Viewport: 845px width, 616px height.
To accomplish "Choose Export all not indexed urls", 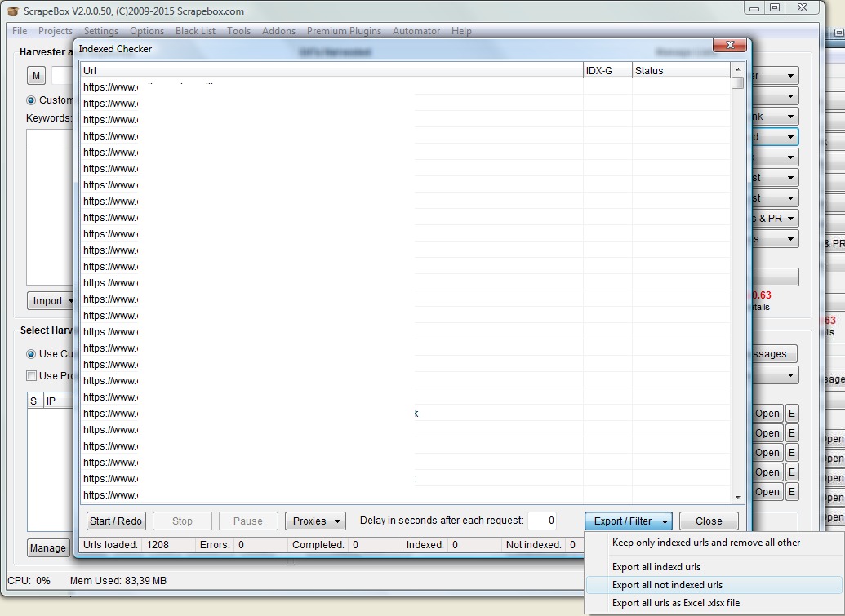I will click(x=714, y=585).
